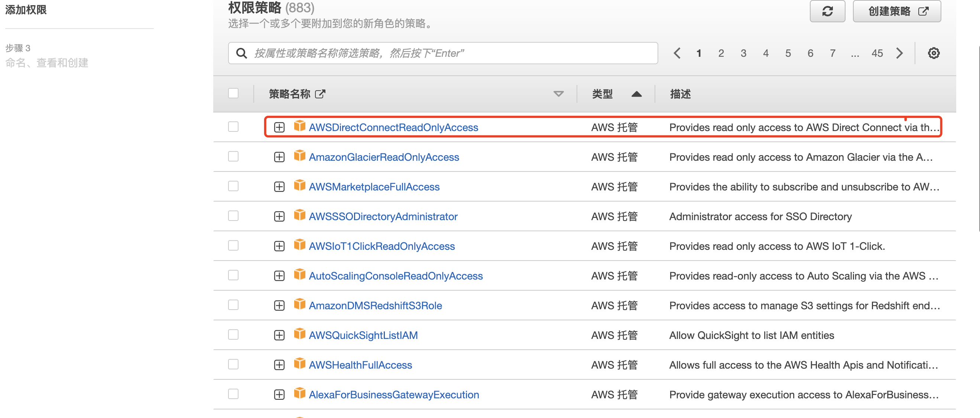Viewport: 980px width, 418px height.
Task: Sort by 类型 column ascending arrow
Action: (636, 94)
